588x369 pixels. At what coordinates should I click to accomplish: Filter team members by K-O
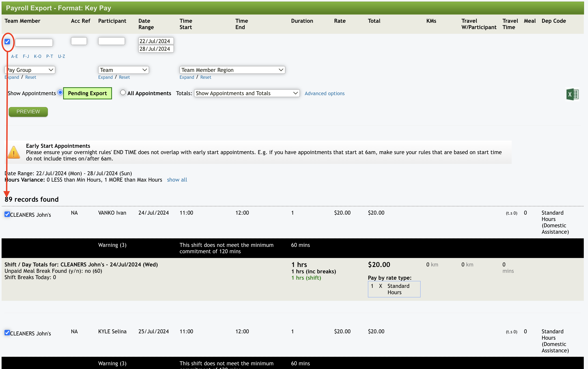coord(38,56)
